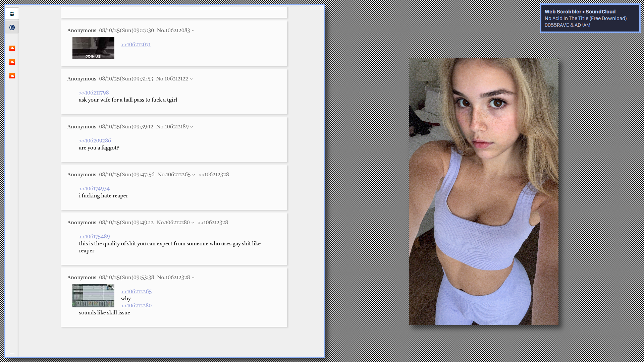This screenshot has height=362, width=644.
Task: Click post number No.106212280 in header
Action: click(x=173, y=222)
